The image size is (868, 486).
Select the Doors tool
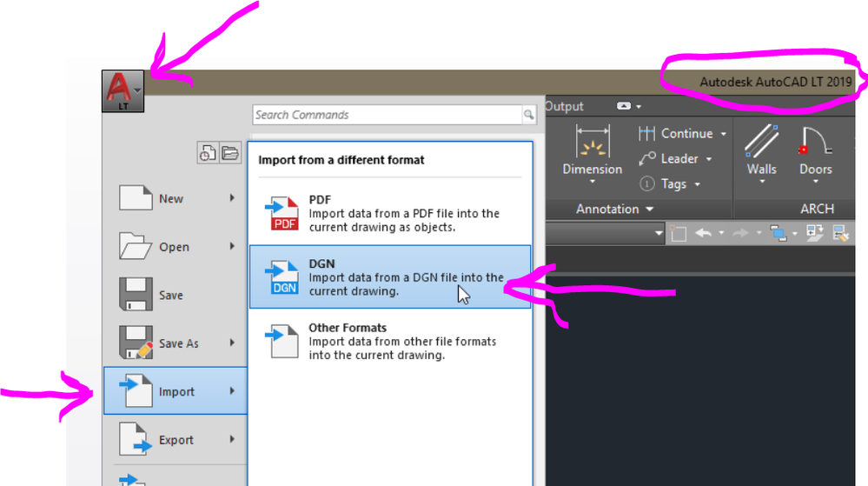(x=815, y=150)
